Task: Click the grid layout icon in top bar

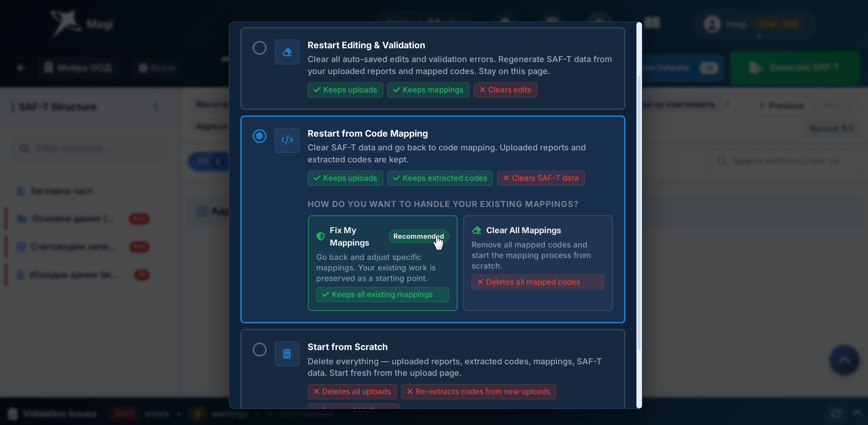Action: coord(652,22)
